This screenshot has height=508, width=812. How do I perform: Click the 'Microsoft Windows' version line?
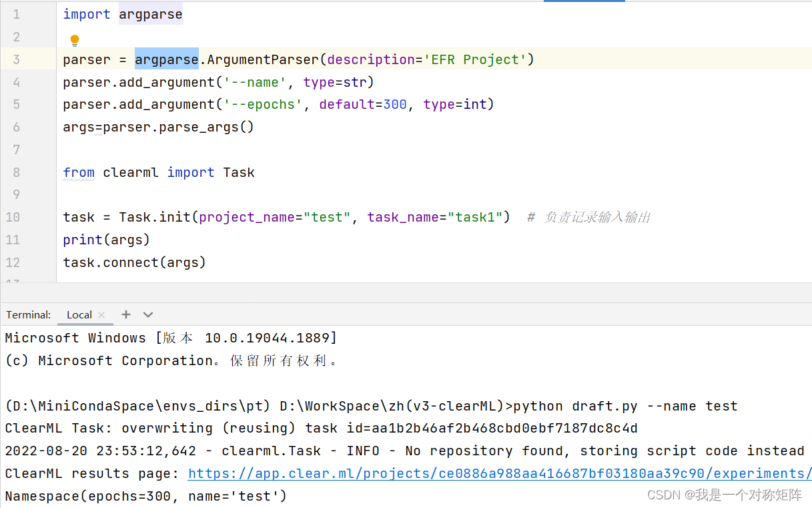171,338
